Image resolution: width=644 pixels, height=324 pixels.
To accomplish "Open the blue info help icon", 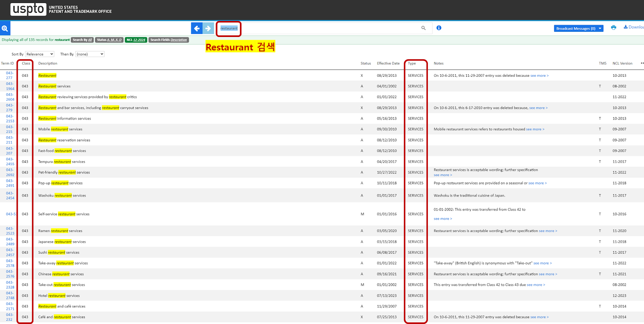I will click(439, 28).
